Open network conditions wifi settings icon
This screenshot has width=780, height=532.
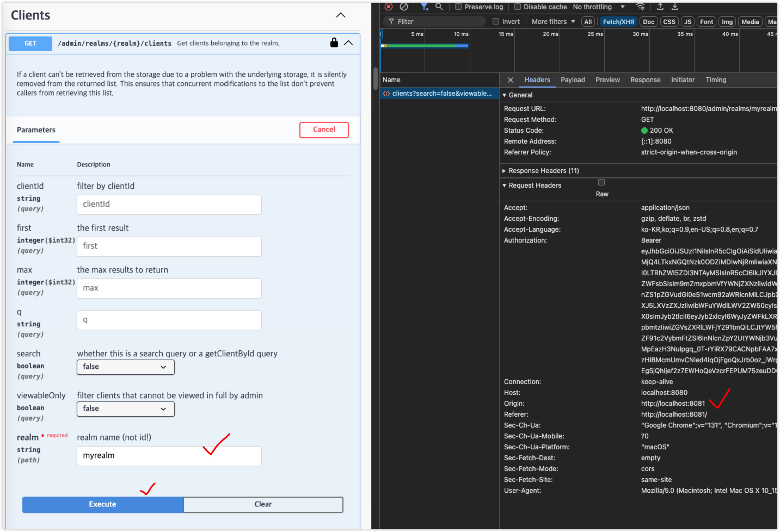[x=641, y=7]
